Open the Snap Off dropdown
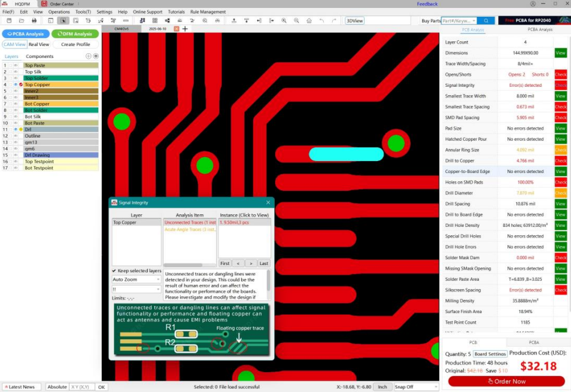 point(415,387)
